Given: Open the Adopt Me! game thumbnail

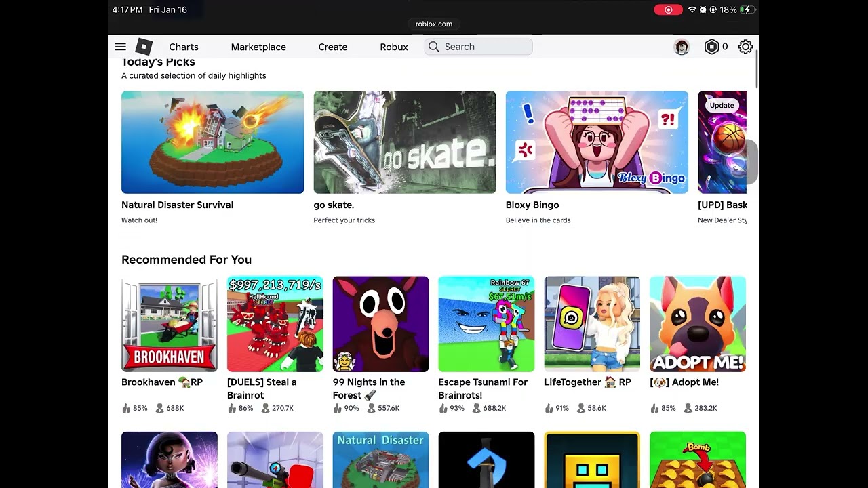Looking at the screenshot, I should point(698,324).
